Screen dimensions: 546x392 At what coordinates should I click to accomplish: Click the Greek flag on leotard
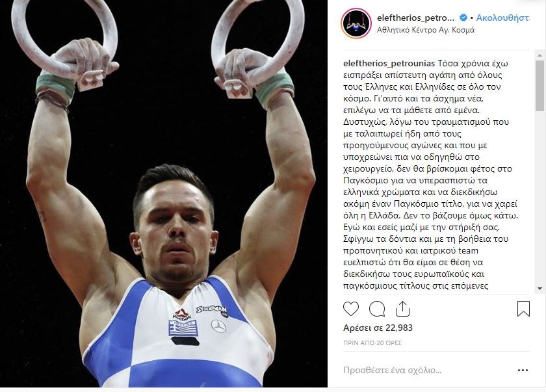[x=183, y=328]
